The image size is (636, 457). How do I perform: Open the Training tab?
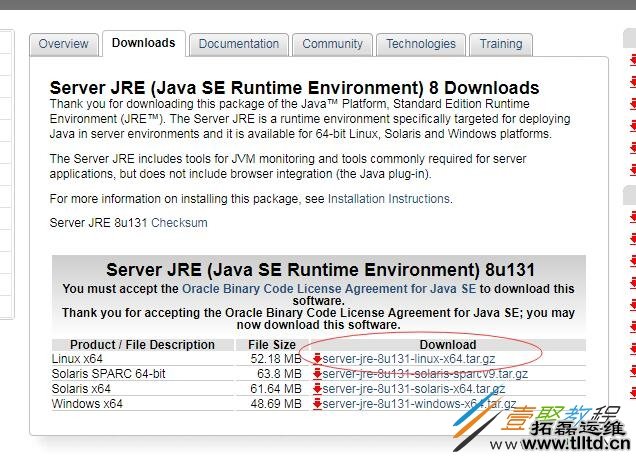tap(501, 44)
